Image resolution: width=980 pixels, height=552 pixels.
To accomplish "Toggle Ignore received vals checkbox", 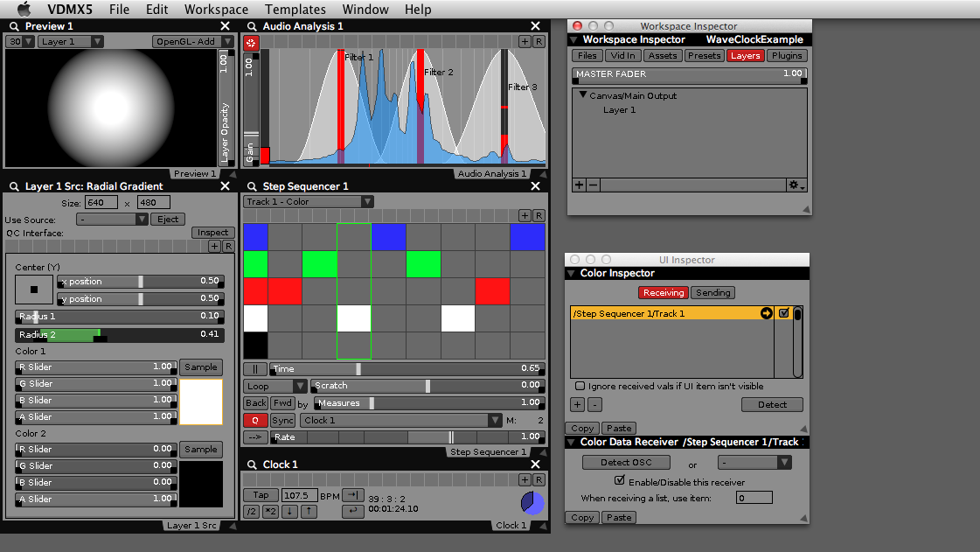I will 580,387.
